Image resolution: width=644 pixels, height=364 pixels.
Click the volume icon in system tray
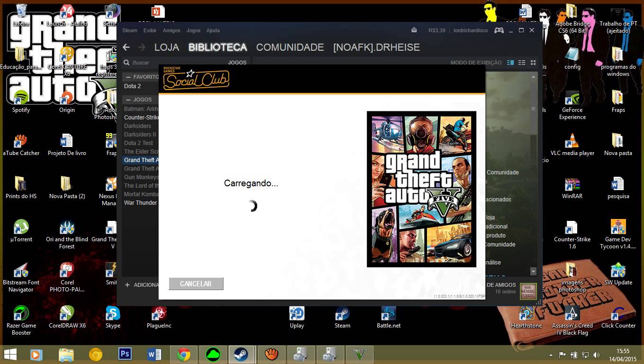(597, 355)
